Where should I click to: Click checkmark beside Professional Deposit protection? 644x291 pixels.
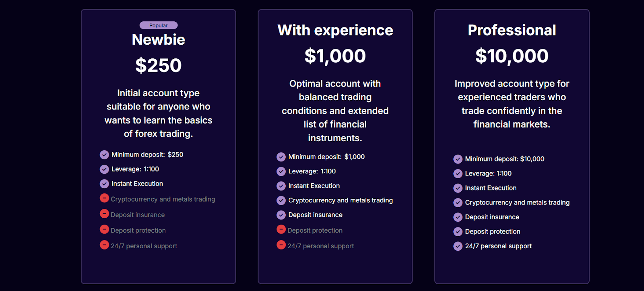(458, 231)
